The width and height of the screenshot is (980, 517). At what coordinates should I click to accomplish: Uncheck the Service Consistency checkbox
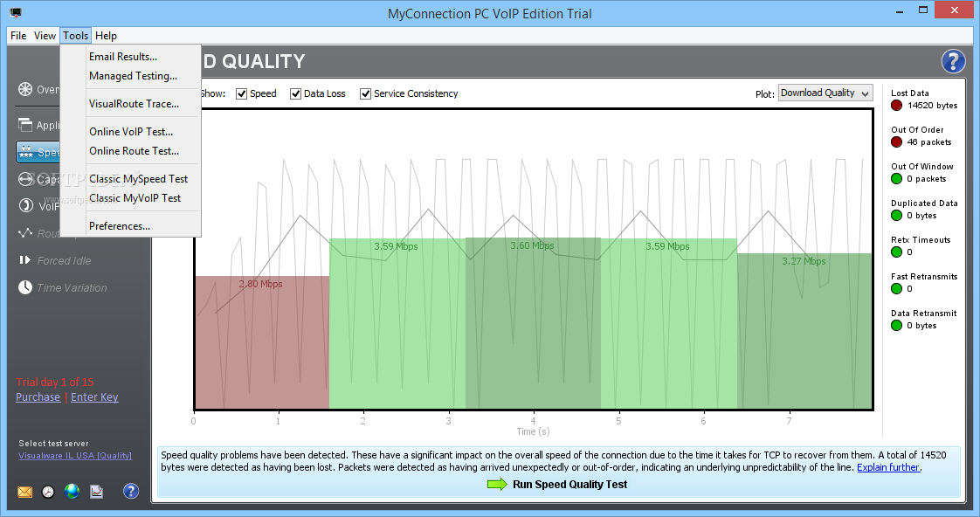[x=366, y=93]
